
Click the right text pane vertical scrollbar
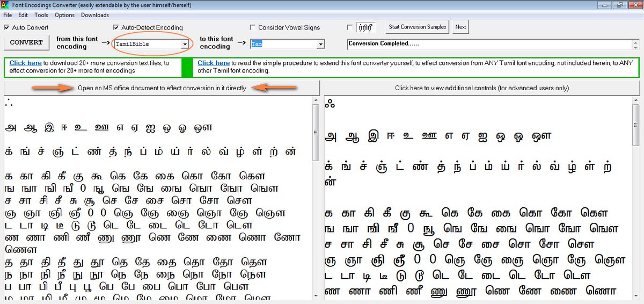[x=636, y=198]
